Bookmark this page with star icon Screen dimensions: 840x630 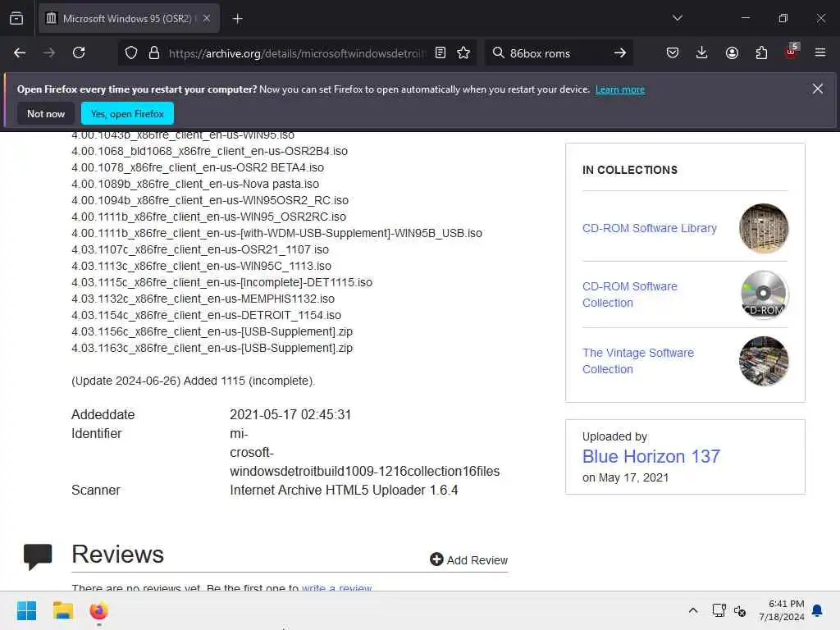(463, 52)
